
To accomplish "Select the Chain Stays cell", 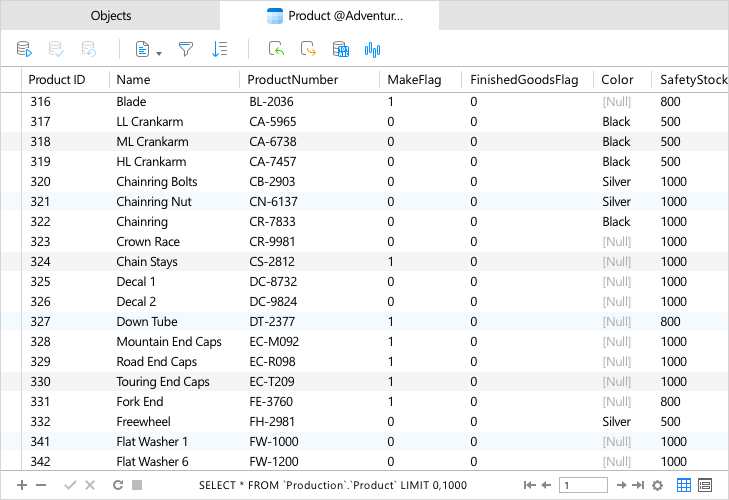I will 147,261.
